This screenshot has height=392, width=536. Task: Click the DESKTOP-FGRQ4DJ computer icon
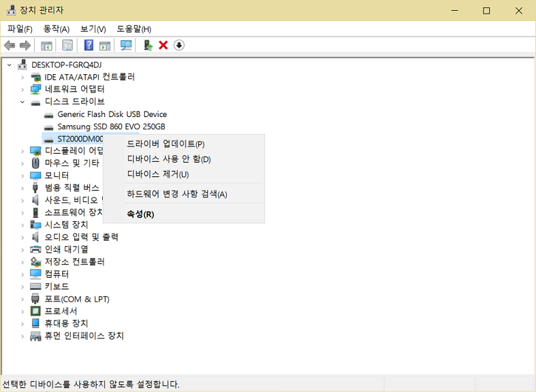[22, 65]
